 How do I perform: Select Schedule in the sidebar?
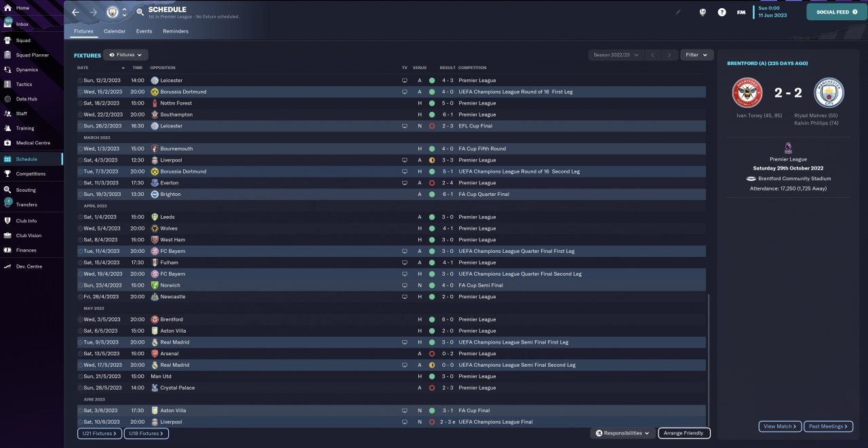click(31, 159)
